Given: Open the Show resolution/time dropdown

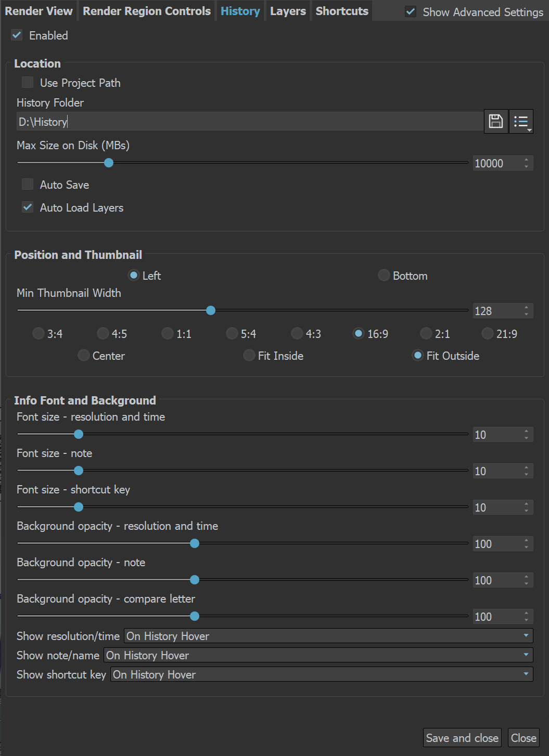Looking at the screenshot, I should tap(328, 636).
